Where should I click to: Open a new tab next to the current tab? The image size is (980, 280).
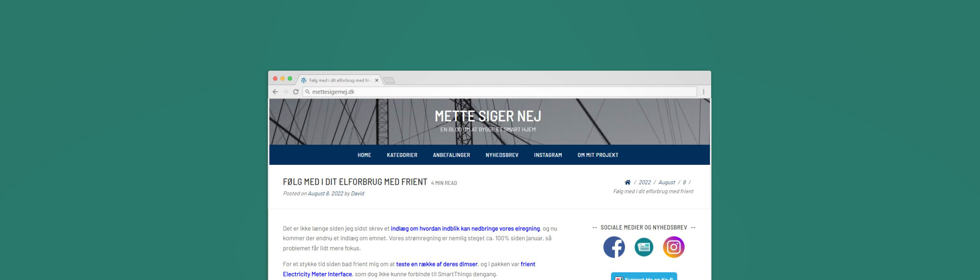click(x=389, y=80)
